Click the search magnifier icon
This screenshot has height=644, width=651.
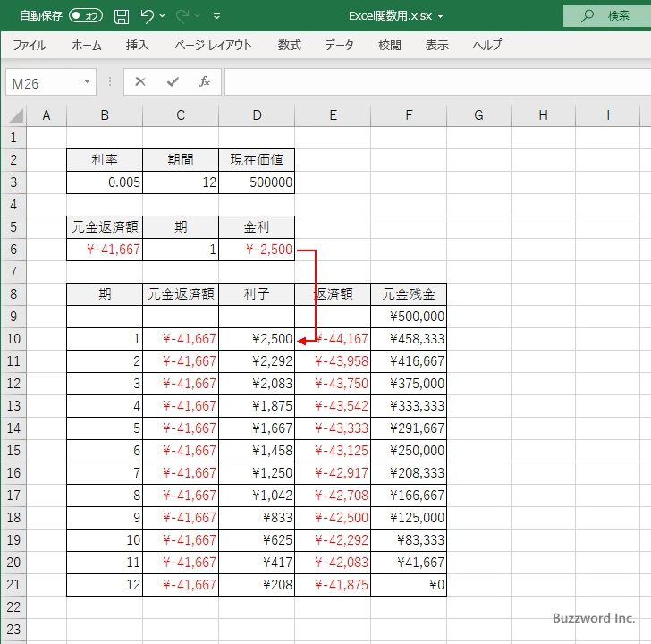[x=587, y=16]
